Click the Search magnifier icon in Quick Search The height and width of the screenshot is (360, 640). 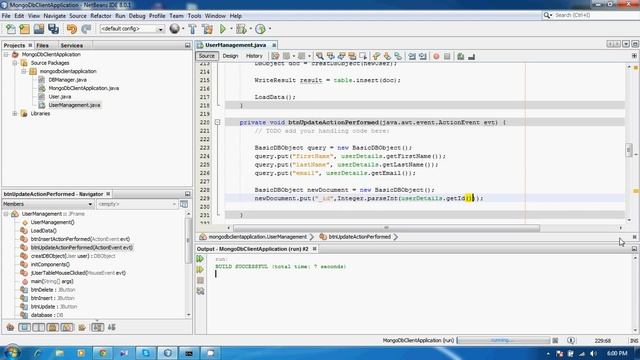547,15
